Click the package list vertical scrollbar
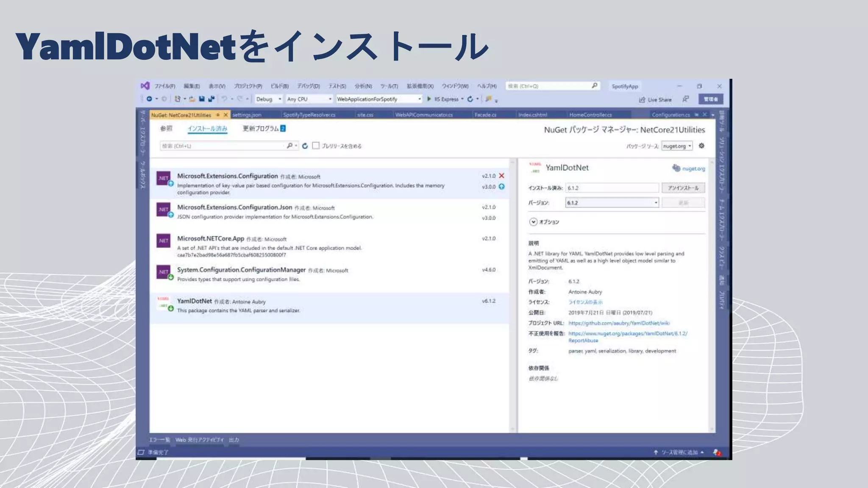The width and height of the screenshot is (868, 488). 513,295
